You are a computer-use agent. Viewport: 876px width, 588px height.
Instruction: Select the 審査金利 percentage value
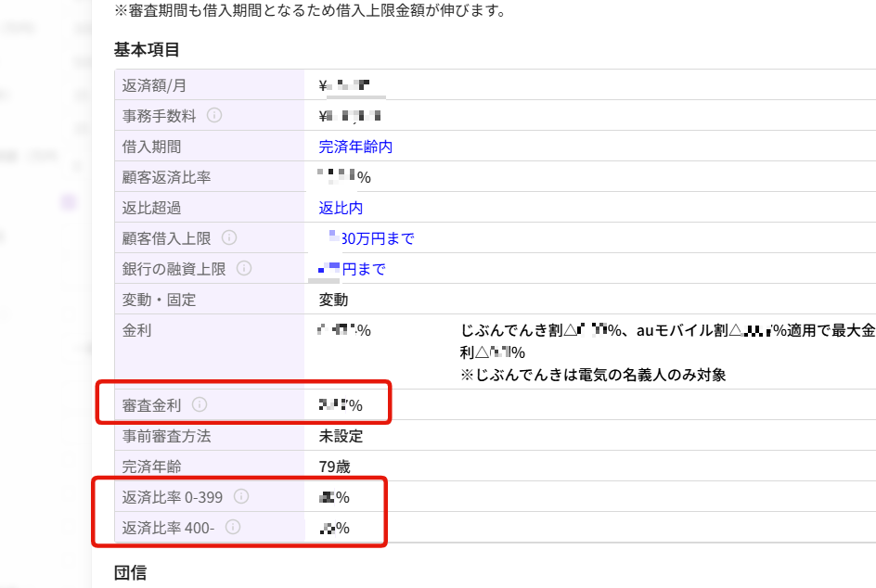click(x=340, y=405)
